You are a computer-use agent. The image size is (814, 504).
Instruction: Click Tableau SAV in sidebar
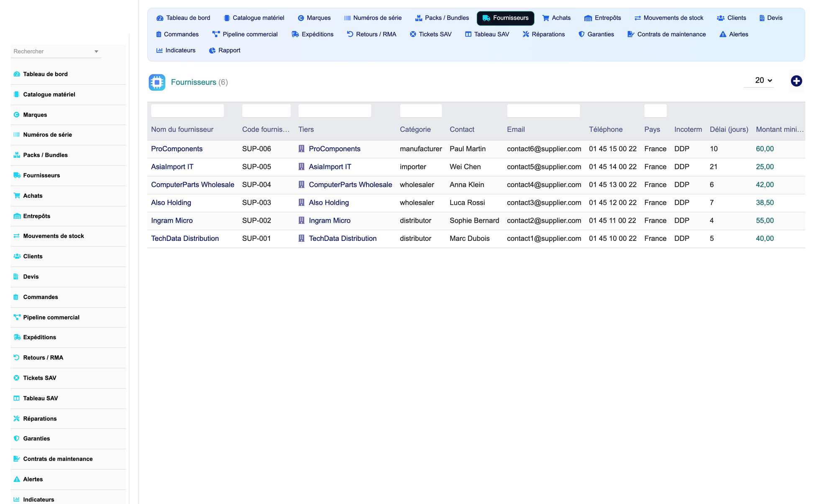68,398
